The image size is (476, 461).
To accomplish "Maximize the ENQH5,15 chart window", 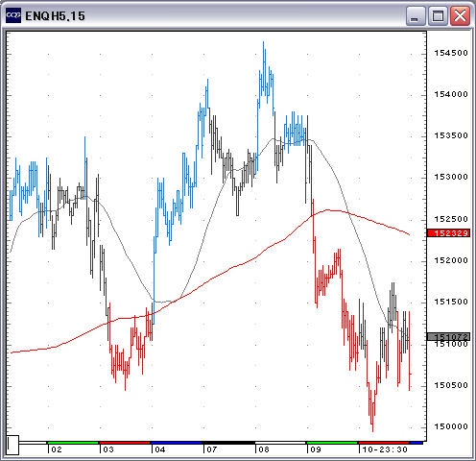I will (438, 15).
